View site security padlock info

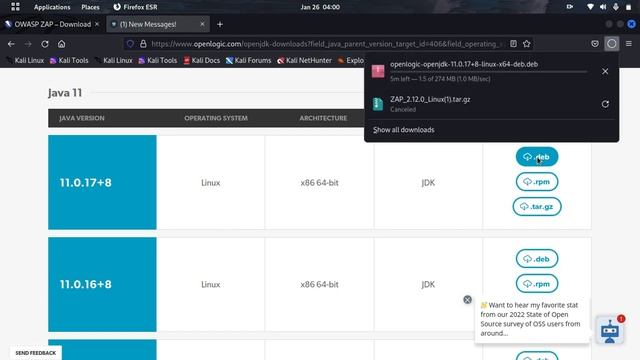pyautogui.click(x=143, y=44)
